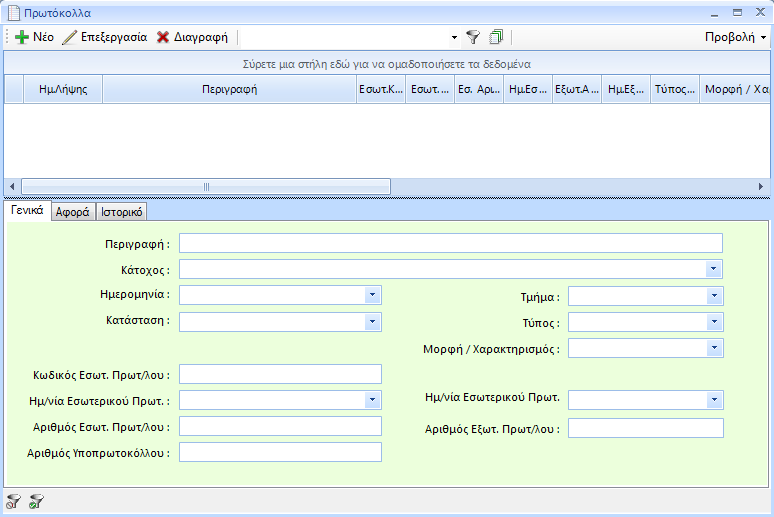The image size is (774, 517).
Task: Click the red X Διαγραφή icon
Action: coord(163,37)
